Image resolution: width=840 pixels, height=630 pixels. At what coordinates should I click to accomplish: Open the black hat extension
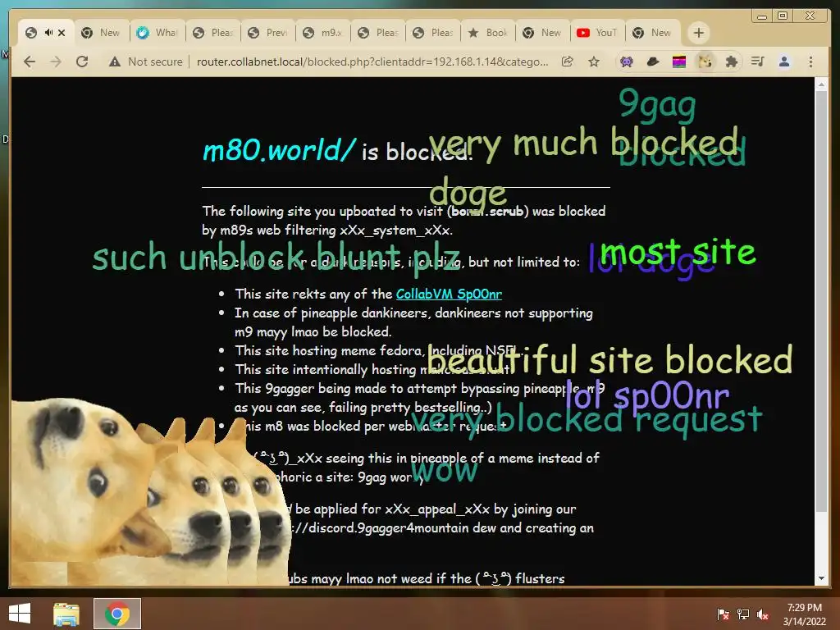coord(652,62)
